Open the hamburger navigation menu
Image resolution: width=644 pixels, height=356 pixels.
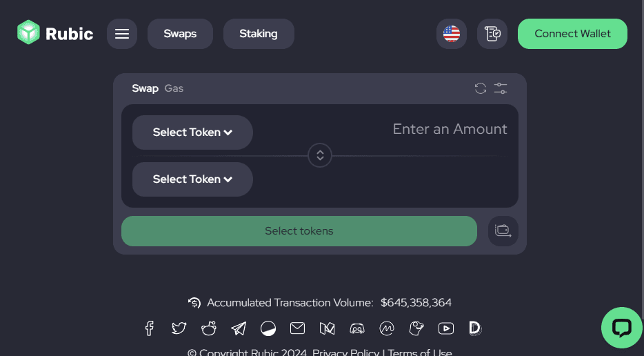coord(122,34)
